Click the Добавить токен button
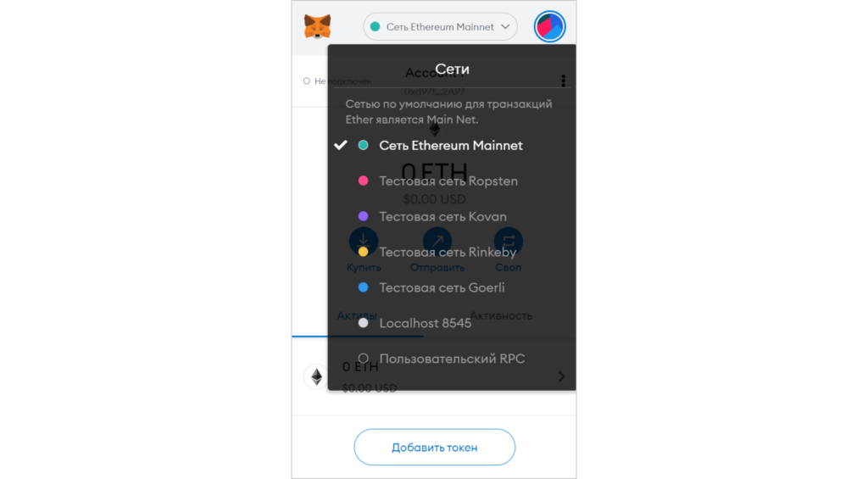This screenshot has height=479, width=868. pos(435,448)
